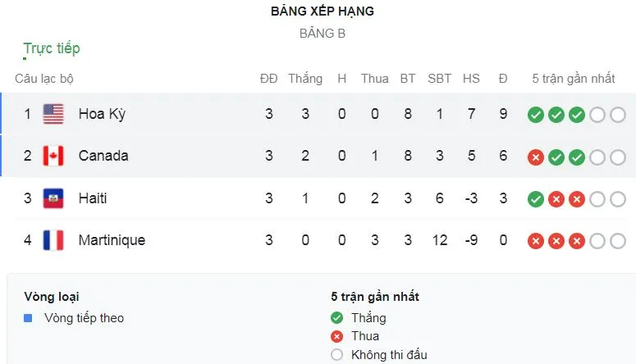Click Haiti's green win icon
636x364 pixels.
click(x=536, y=198)
